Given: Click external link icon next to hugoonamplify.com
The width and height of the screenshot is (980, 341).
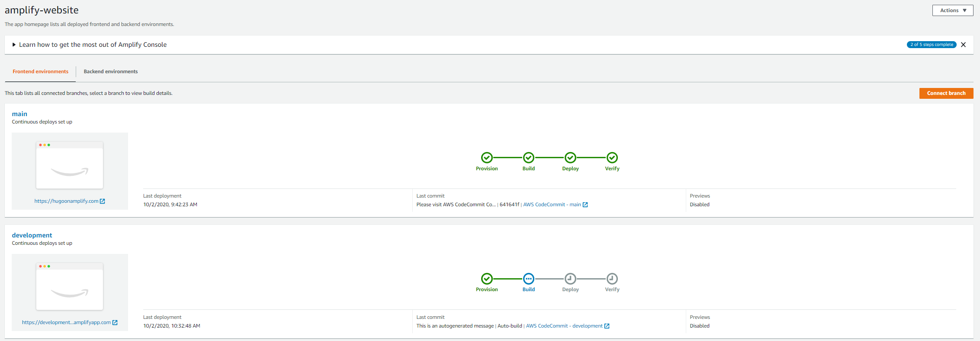Looking at the screenshot, I should tap(103, 201).
